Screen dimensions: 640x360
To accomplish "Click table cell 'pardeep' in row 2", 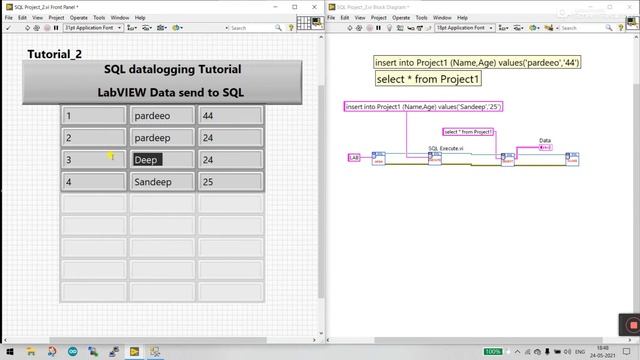I will [162, 138].
